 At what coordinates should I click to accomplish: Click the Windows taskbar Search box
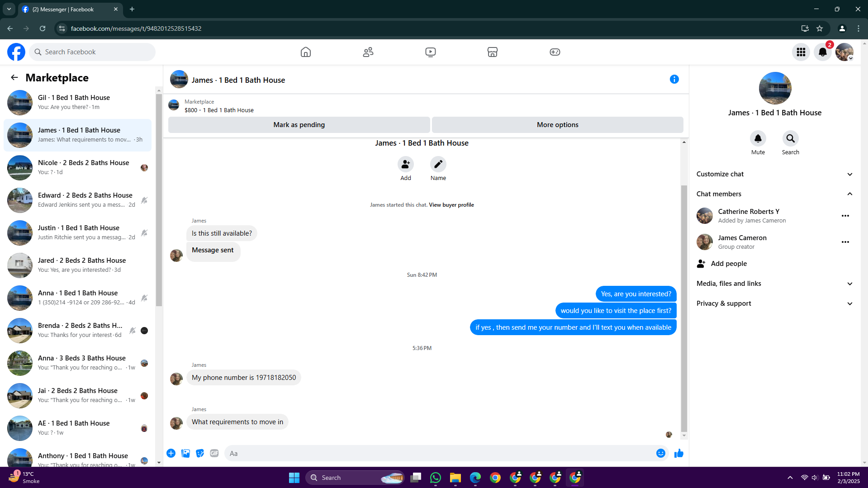(355, 478)
